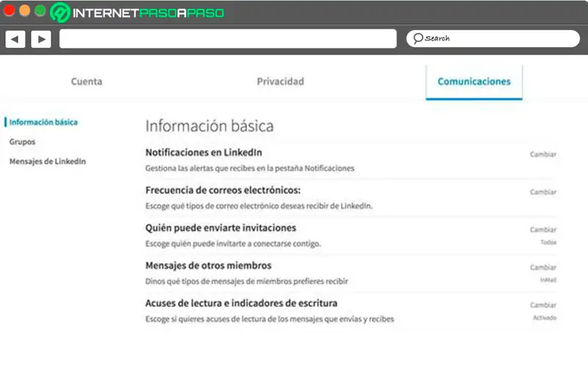Open Mensajes de otros miembros heading
This screenshot has width=588, height=368.
[x=209, y=266]
